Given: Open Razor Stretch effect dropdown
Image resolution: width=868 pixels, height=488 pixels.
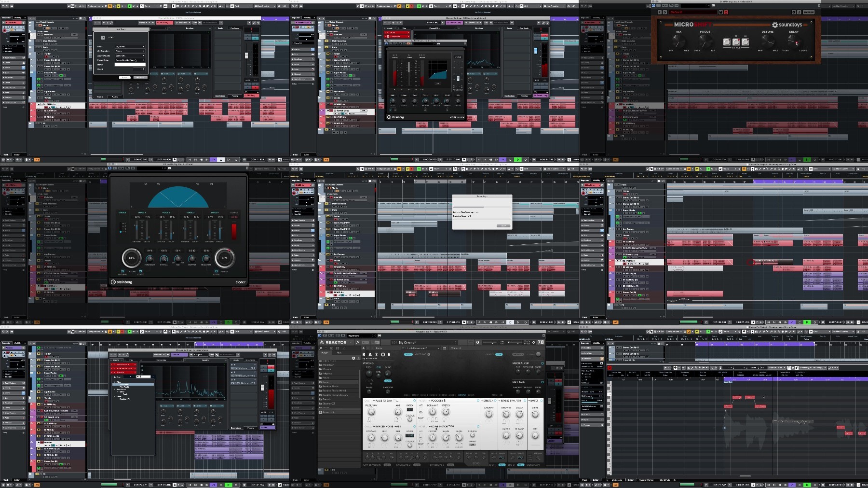Looking at the screenshot, I should coord(488,401).
